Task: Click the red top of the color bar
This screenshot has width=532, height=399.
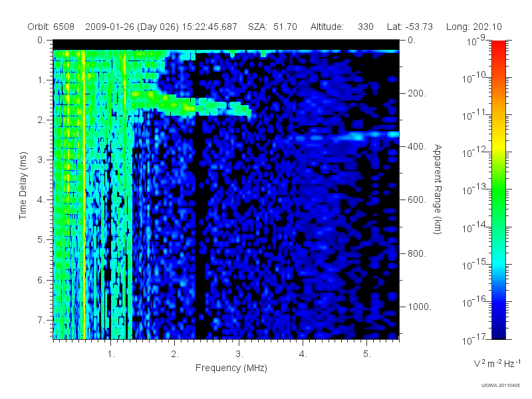Action: (499, 46)
